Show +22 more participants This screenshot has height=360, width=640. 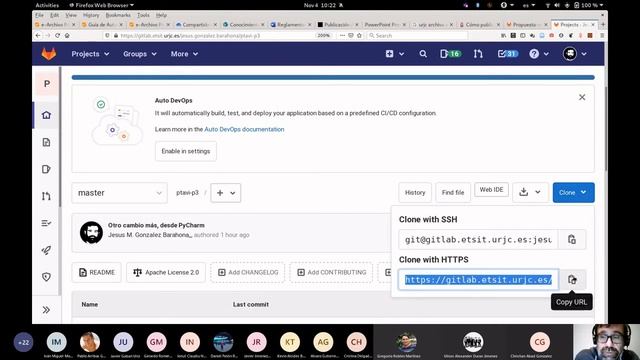coord(23,342)
